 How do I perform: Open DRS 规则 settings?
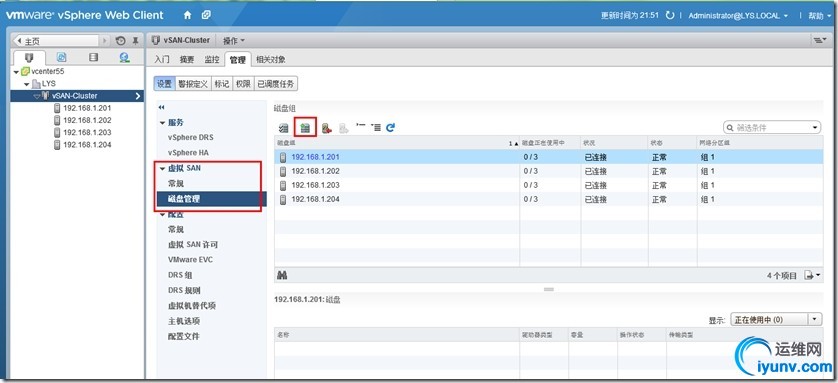point(184,291)
